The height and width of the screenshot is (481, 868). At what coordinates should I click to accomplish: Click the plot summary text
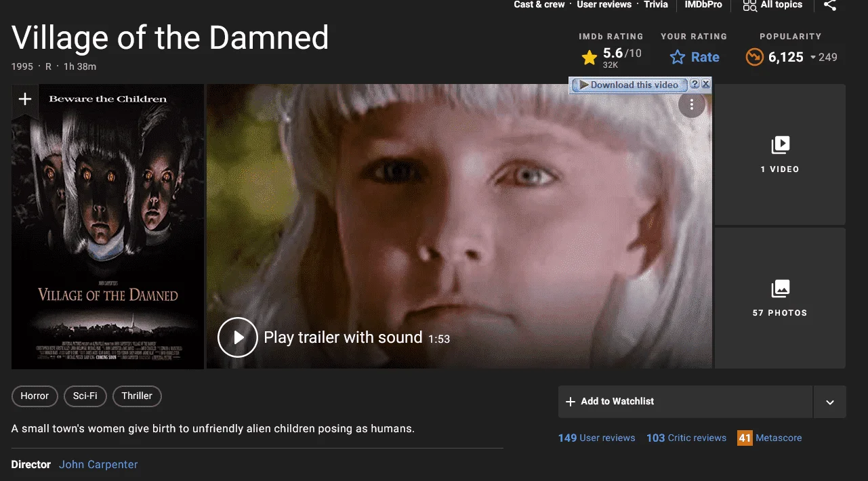[213, 429]
